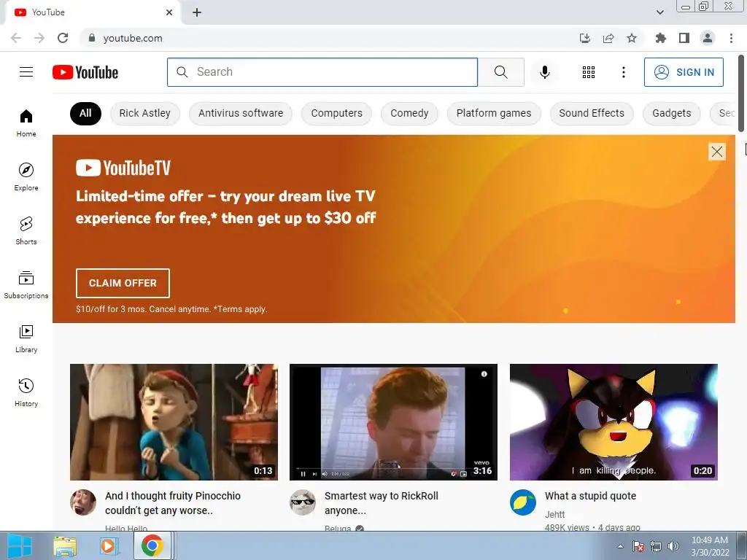This screenshot has width=747, height=560.
Task: View site info lock icon
Action: point(92,38)
